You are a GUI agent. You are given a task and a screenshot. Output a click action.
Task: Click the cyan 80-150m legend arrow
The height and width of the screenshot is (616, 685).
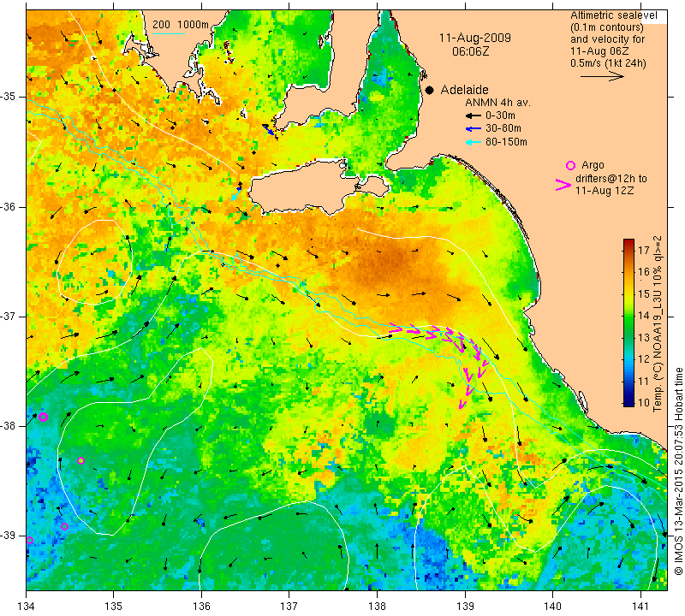(x=474, y=142)
